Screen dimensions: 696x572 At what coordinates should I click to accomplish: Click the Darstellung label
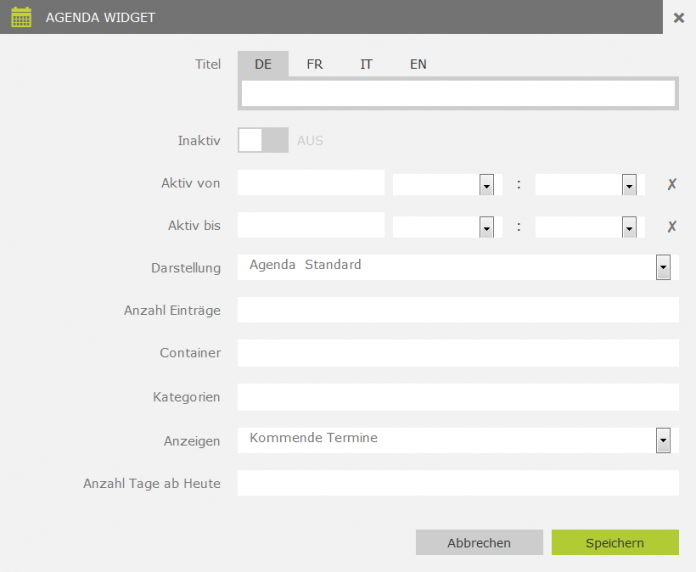point(186,268)
